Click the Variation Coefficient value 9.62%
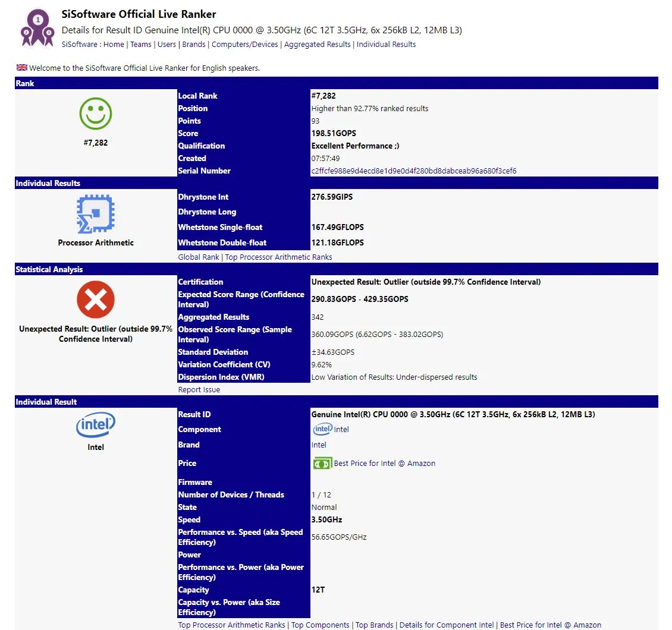672x630 pixels. [x=321, y=364]
